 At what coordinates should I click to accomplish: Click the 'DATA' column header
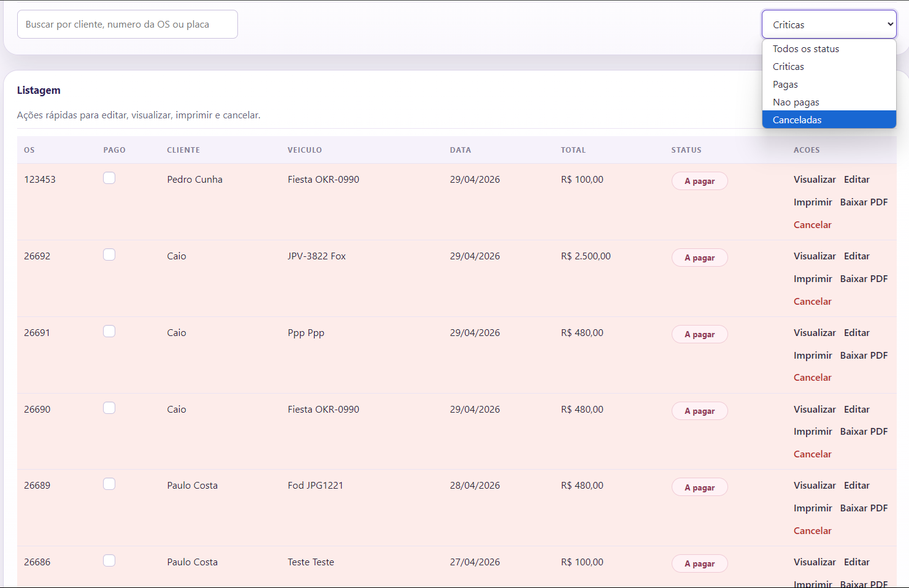(461, 150)
